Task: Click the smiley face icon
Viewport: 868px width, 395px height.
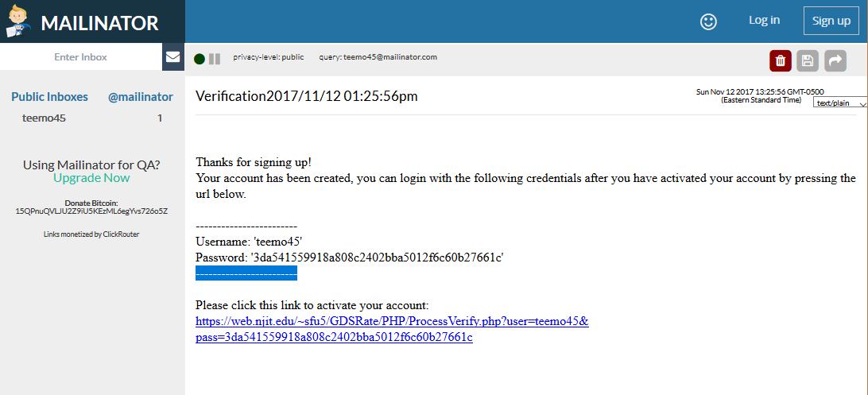Action: (x=708, y=21)
